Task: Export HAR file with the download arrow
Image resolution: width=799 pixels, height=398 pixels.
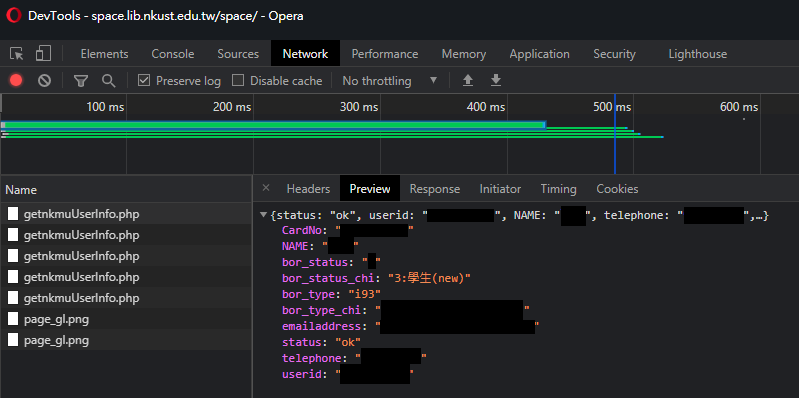Action: click(x=496, y=81)
